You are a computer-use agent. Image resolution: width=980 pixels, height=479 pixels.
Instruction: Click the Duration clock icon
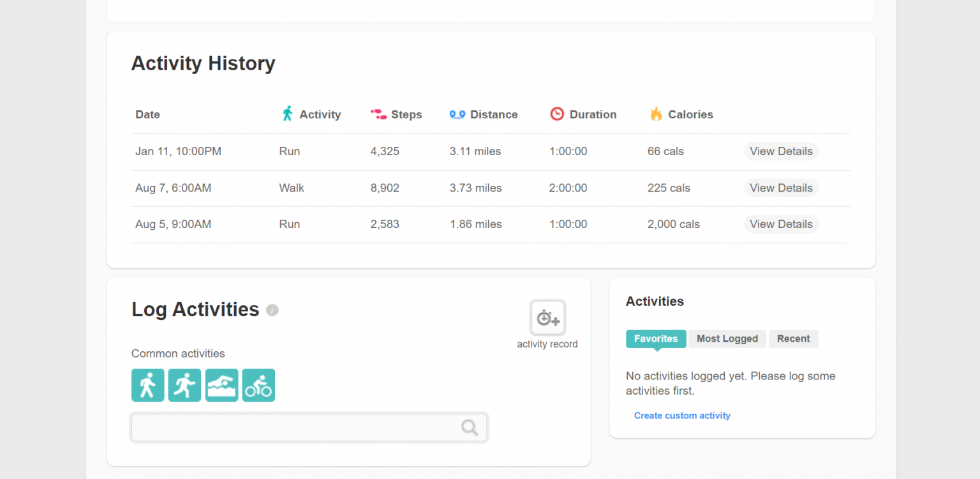pyautogui.click(x=556, y=114)
